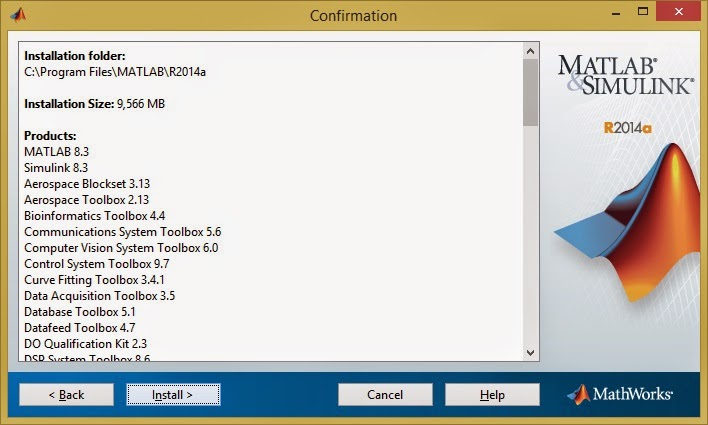This screenshot has width=708, height=425.
Task: Select 'Data Acquisition Toolbox 3.5' entry
Action: tap(99, 296)
